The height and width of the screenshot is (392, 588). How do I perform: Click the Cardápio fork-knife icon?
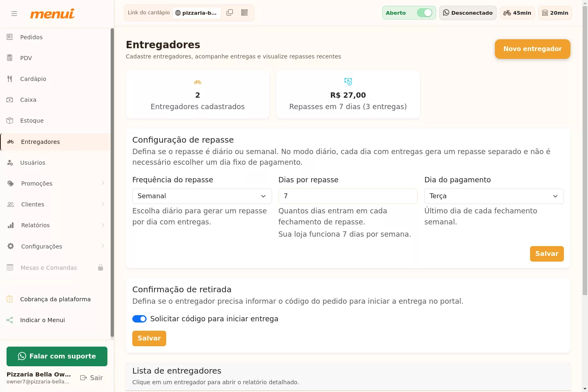click(10, 79)
